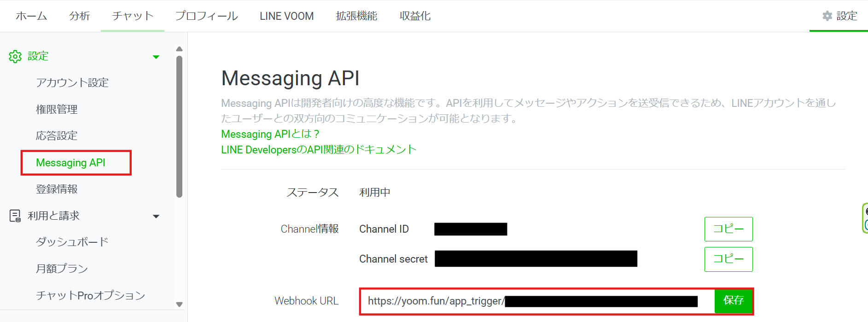Image resolution: width=868 pixels, height=322 pixels.
Task: Open 月額プラン in the sidebar
Action: pyautogui.click(x=62, y=269)
